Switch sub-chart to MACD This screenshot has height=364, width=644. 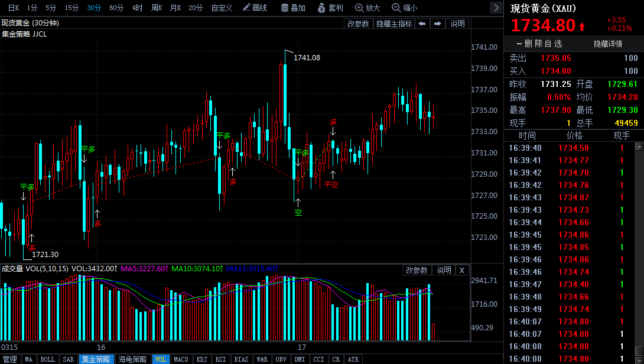click(x=181, y=359)
